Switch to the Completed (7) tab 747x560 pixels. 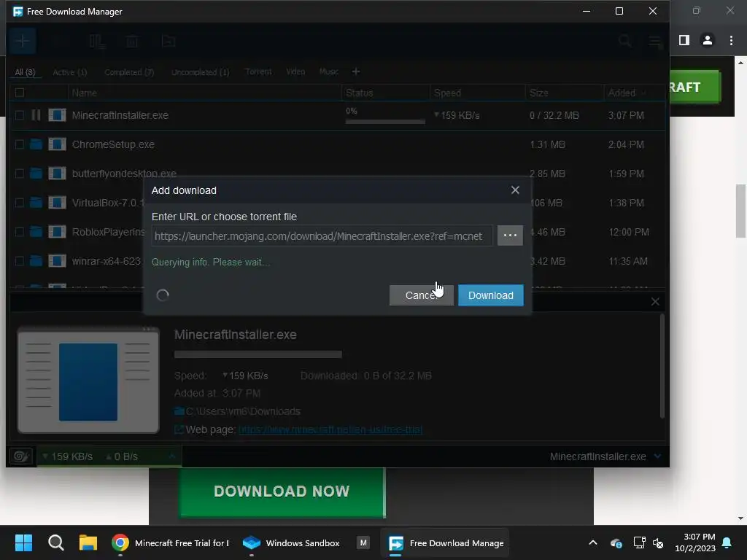tap(129, 72)
